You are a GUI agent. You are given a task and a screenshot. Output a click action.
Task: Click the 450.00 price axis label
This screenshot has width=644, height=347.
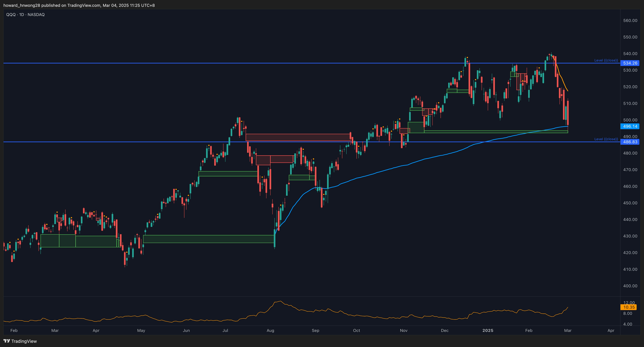coord(630,203)
